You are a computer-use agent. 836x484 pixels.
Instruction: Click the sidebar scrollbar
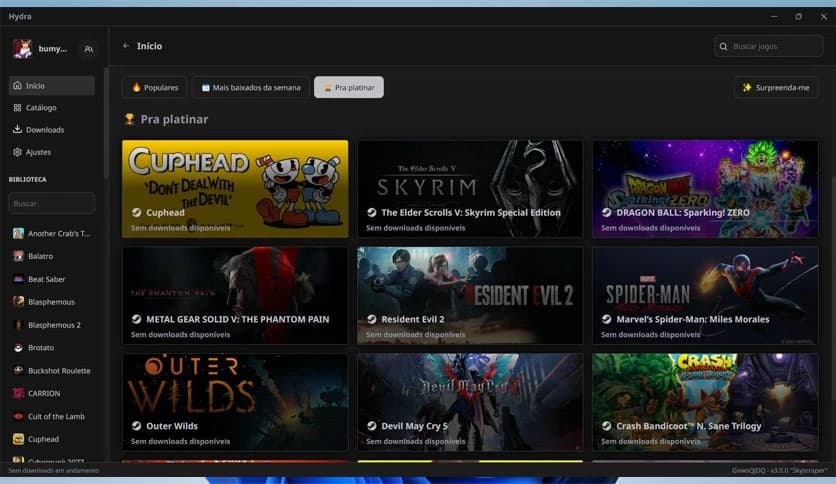pos(106,123)
